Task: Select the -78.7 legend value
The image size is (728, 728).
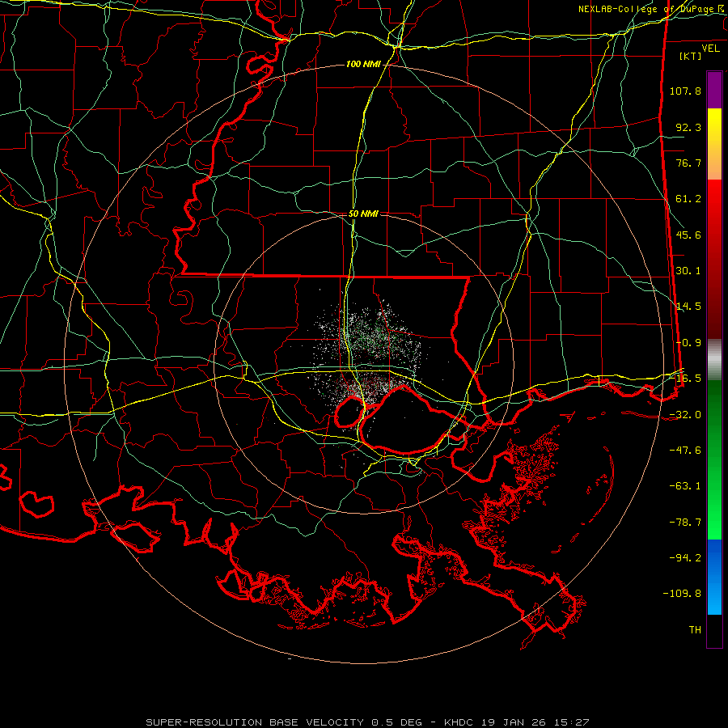Action: (685, 523)
